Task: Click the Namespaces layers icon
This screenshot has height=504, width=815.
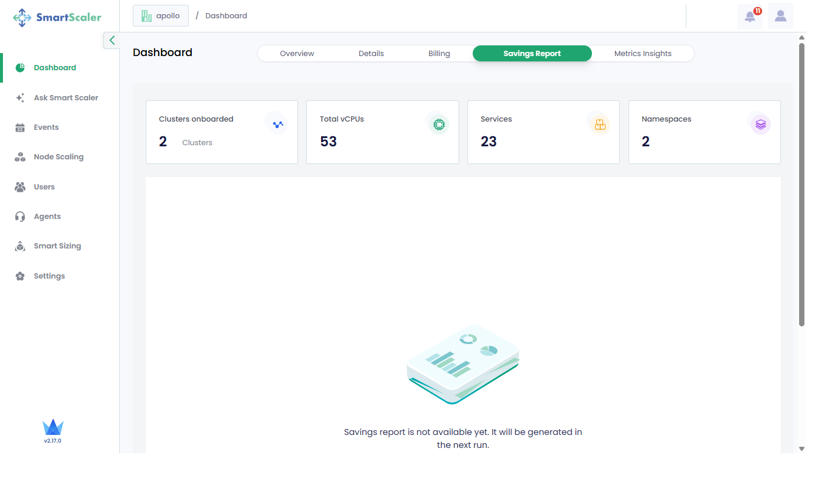Action: click(x=760, y=125)
